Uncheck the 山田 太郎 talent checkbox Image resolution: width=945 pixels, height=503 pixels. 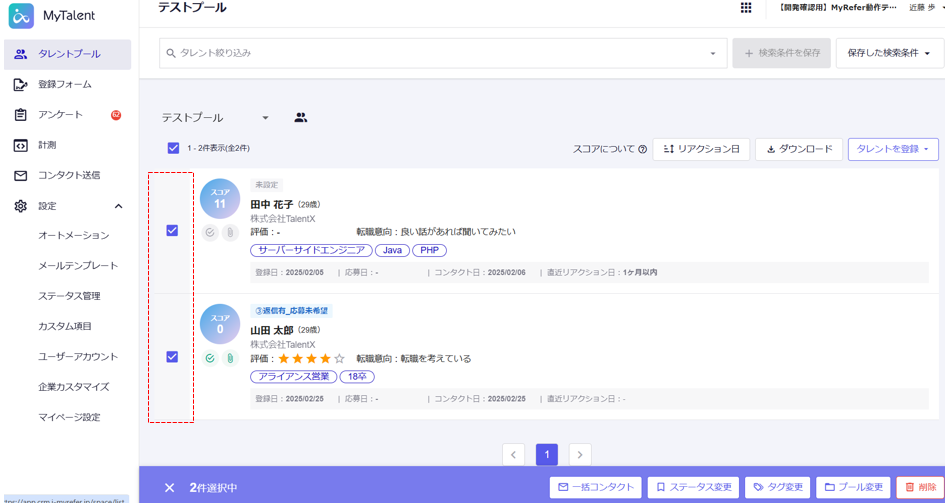coord(172,356)
